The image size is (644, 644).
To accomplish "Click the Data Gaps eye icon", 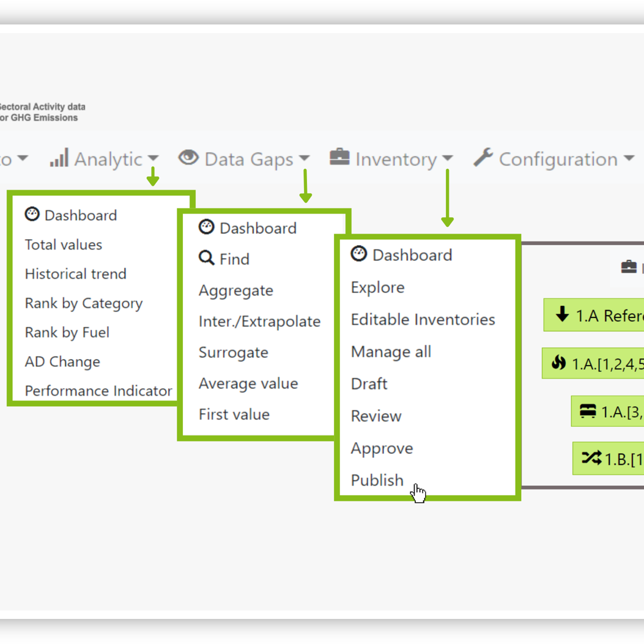I will click(188, 157).
